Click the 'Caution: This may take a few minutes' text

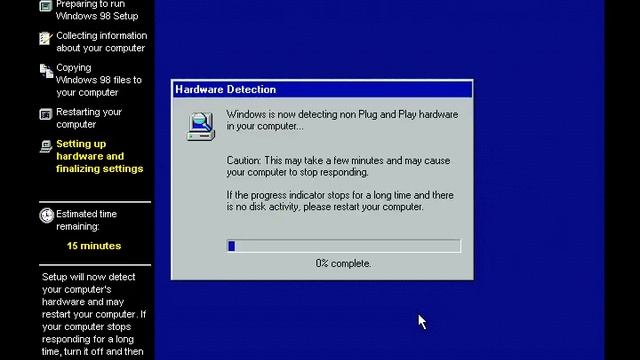point(338,166)
